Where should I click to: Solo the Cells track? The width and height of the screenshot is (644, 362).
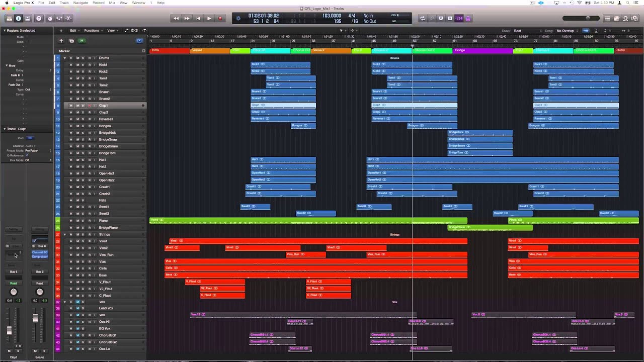(83, 268)
